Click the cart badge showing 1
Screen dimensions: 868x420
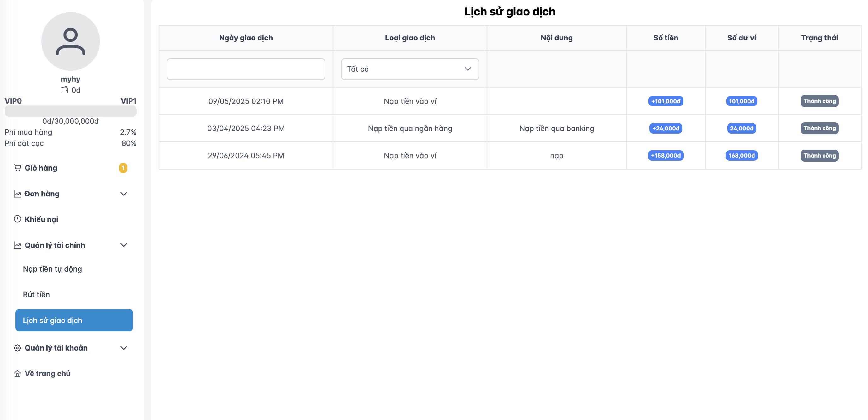pyautogui.click(x=123, y=168)
